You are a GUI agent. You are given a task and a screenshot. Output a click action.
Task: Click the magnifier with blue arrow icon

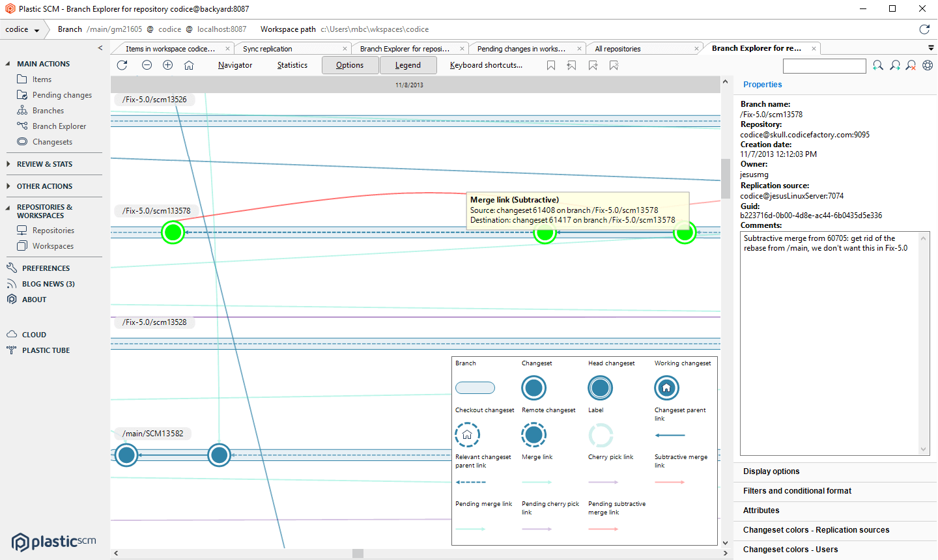click(x=895, y=65)
